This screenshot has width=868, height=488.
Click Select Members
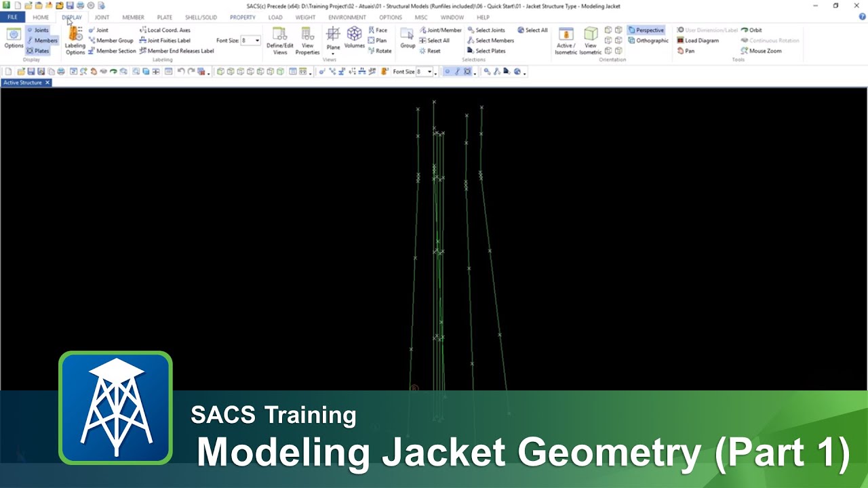click(490, 40)
